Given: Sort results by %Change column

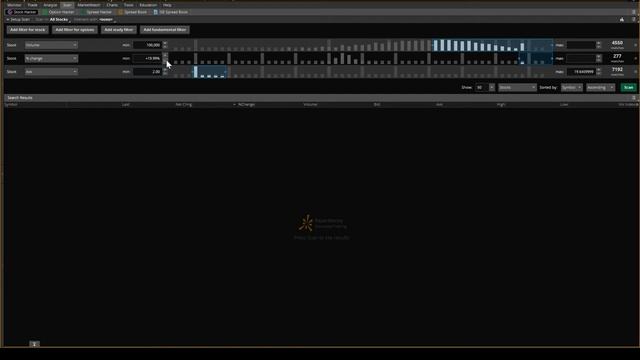Looking at the screenshot, I should click(246, 104).
